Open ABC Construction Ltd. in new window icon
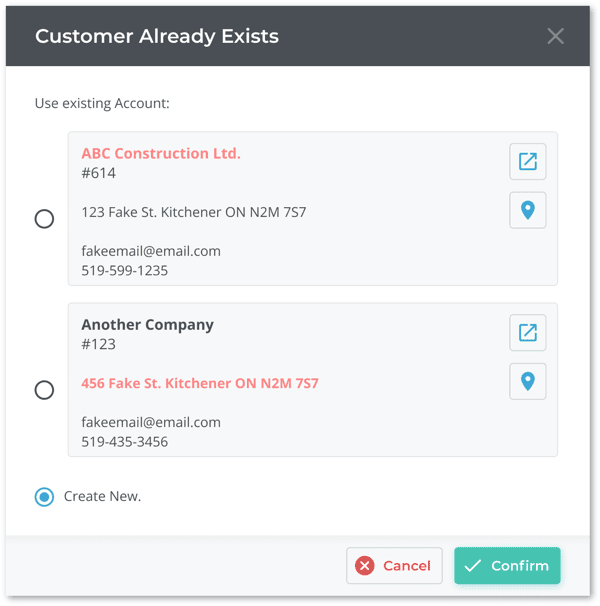This screenshot has height=606, width=600. coord(527,162)
